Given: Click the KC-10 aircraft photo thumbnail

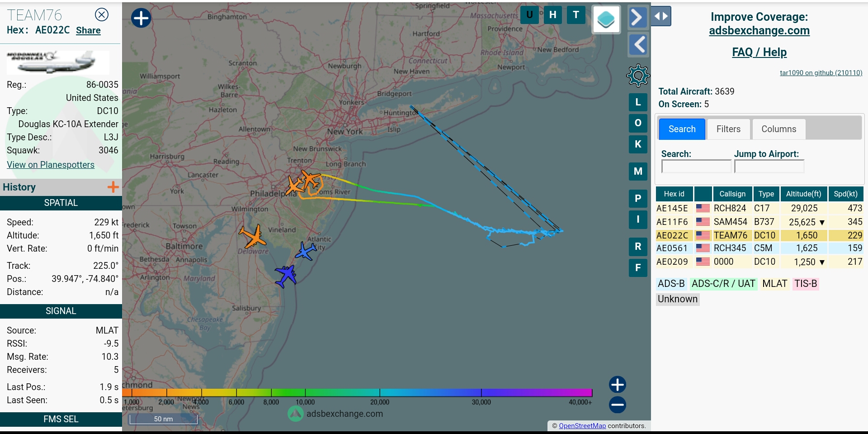Looking at the screenshot, I should pos(57,62).
